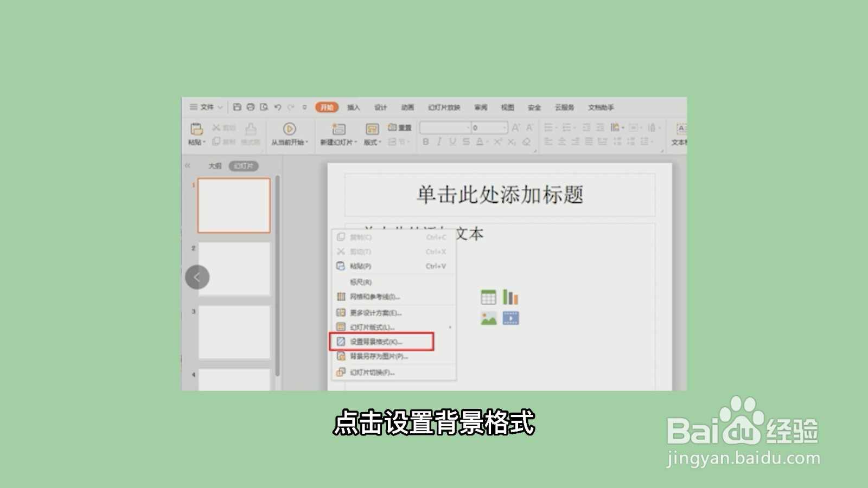Viewport: 868px width, 488px height.
Task: Insert a picture via the placeholder image icon
Action: click(489, 318)
